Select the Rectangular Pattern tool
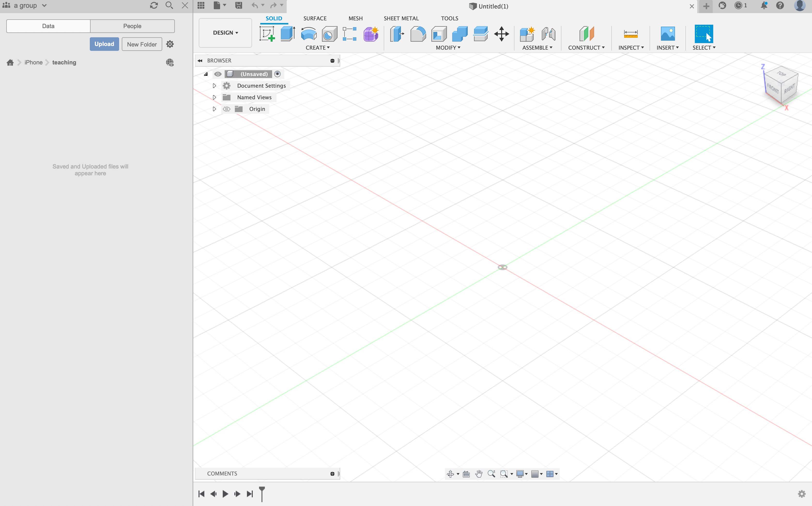This screenshot has height=506, width=812. coord(350,34)
